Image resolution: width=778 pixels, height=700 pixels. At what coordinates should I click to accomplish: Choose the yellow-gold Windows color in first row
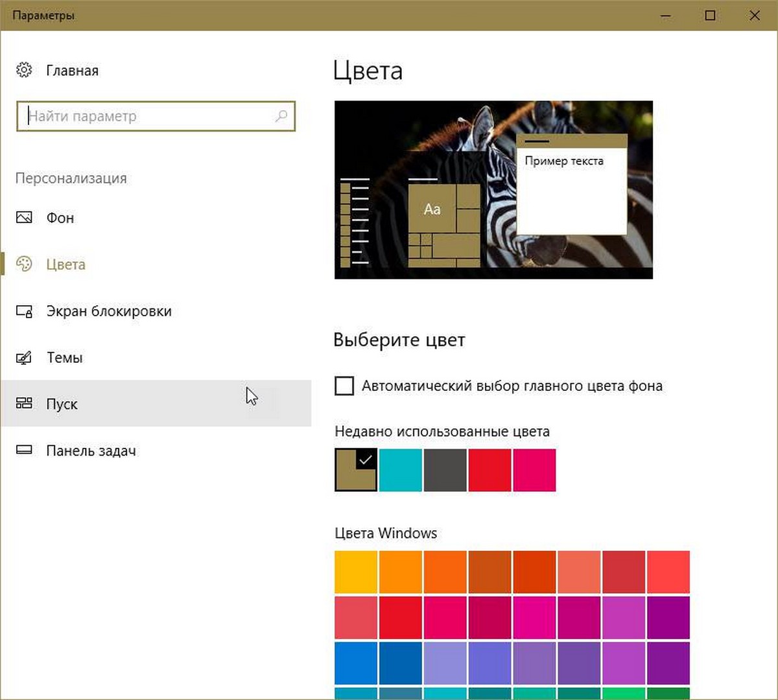pos(356,572)
